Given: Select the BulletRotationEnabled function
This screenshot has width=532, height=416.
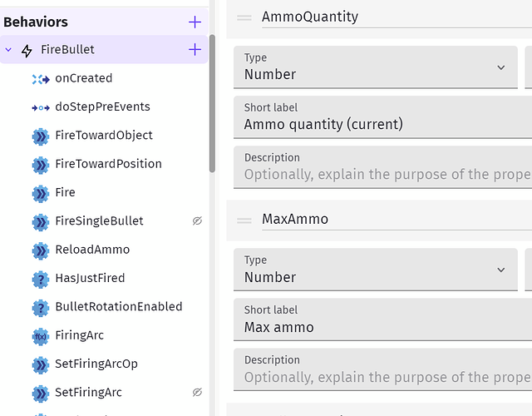Looking at the screenshot, I should click(118, 307).
